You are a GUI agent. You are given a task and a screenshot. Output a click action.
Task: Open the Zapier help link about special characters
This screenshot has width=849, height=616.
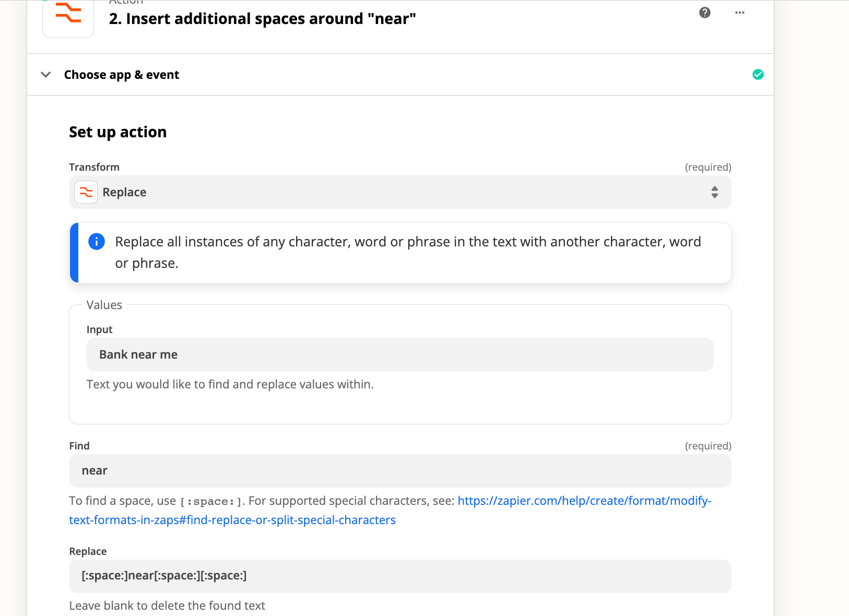[x=390, y=510]
